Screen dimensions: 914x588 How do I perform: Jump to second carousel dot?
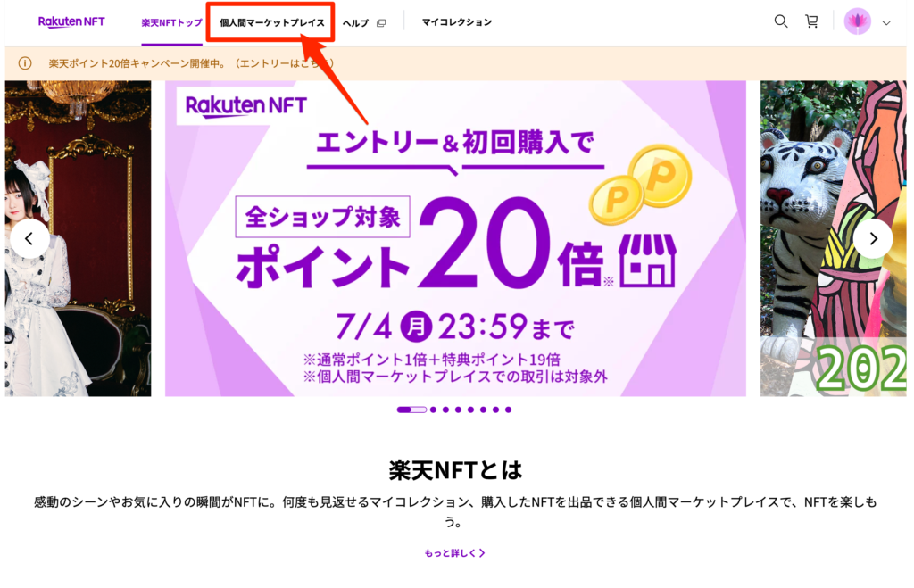433,410
